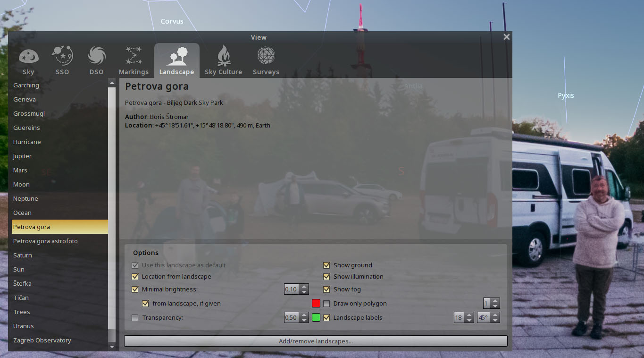Open the red polygon color swatch
644x358 pixels.
[316, 303]
